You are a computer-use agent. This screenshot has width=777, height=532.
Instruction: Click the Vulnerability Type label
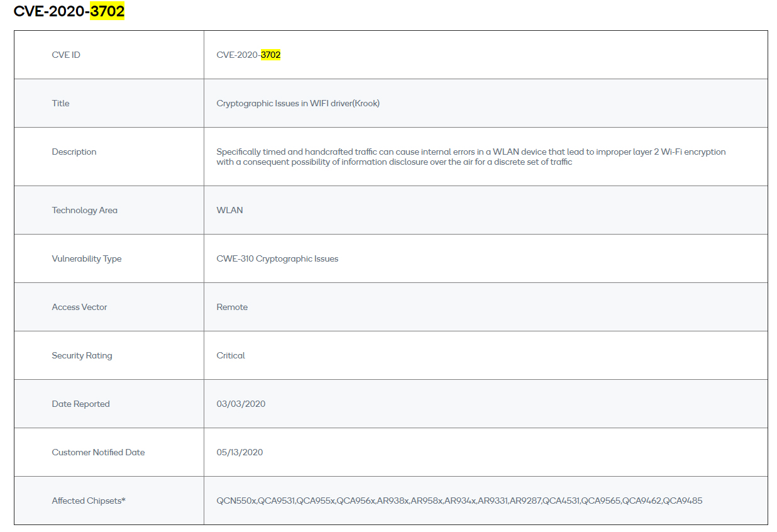(x=87, y=258)
